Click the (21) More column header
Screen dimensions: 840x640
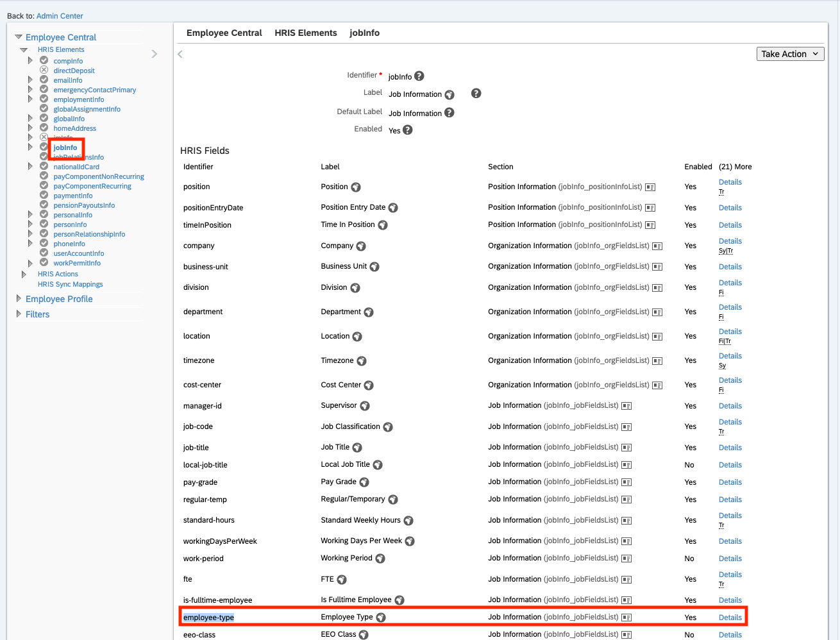pyautogui.click(x=735, y=167)
